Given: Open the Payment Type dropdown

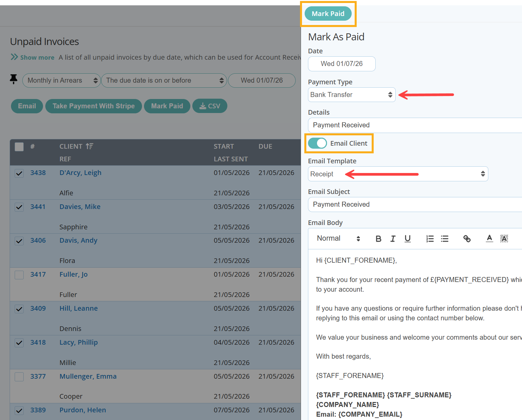Looking at the screenshot, I should click(352, 95).
